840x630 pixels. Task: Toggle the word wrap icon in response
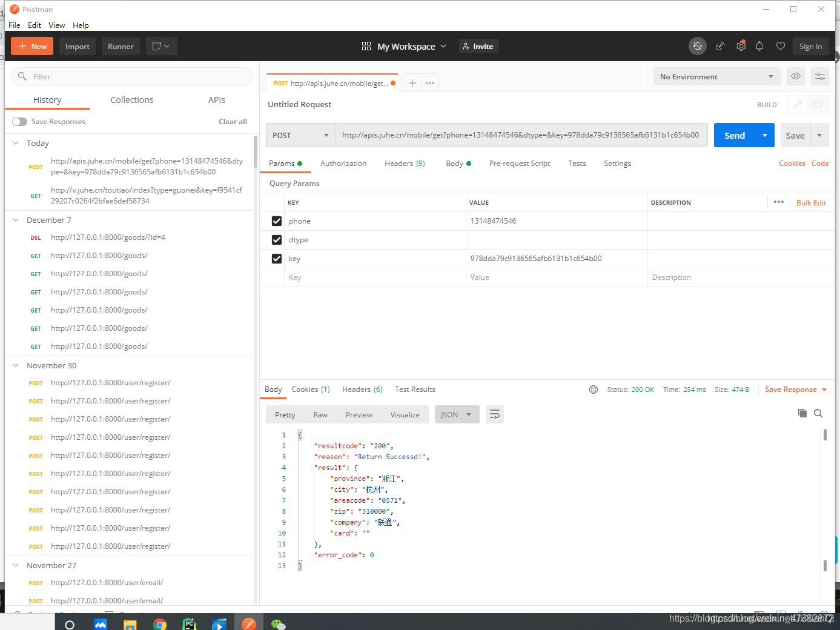click(495, 414)
